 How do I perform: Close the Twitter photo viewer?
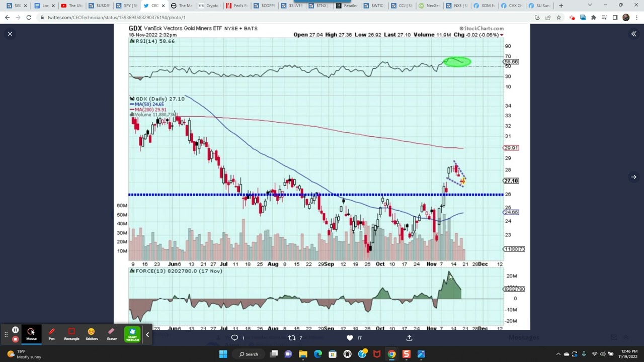coord(10,34)
